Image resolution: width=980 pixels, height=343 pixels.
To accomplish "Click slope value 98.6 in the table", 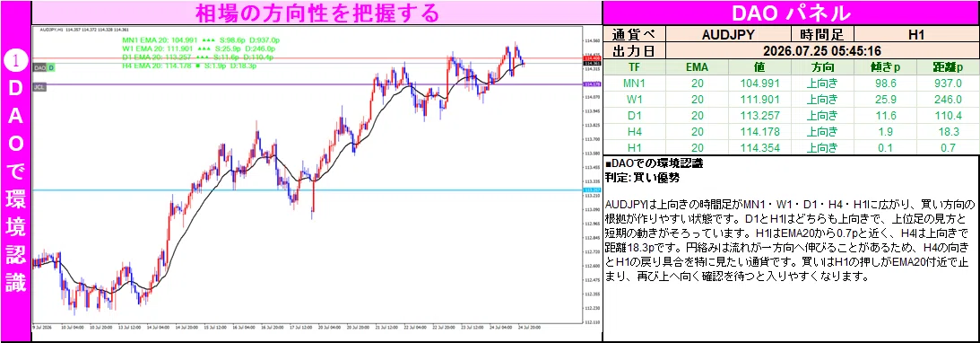I will pyautogui.click(x=885, y=84).
